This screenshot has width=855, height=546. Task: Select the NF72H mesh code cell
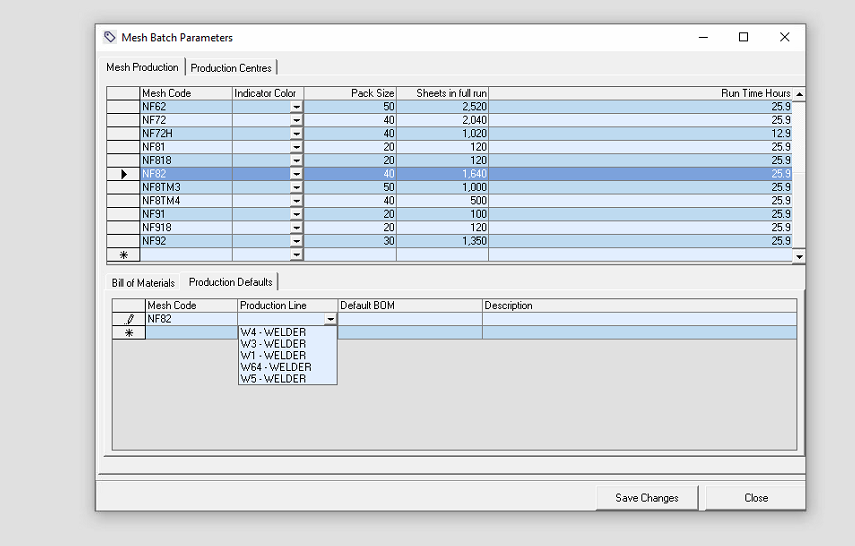[x=186, y=134]
